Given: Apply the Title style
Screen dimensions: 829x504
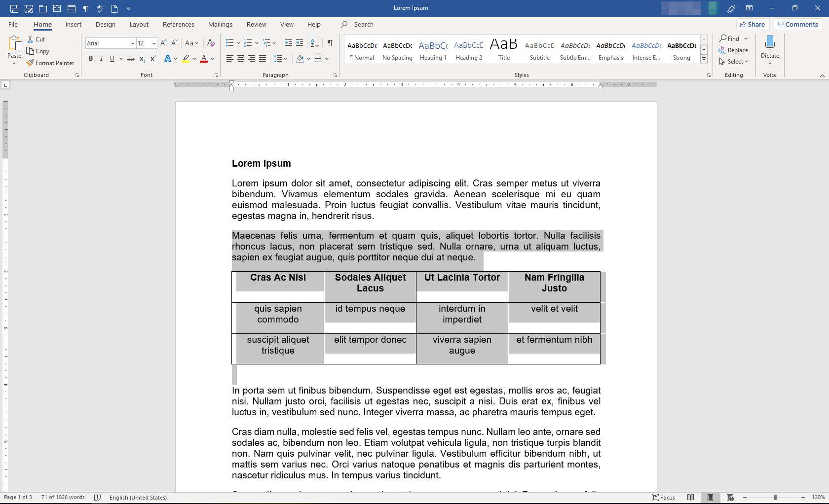Looking at the screenshot, I should (504, 50).
